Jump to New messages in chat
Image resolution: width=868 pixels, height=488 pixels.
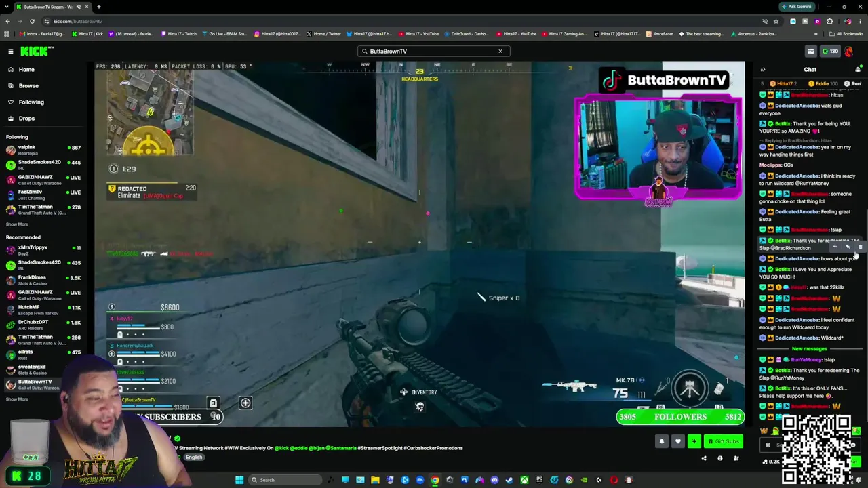tap(809, 349)
